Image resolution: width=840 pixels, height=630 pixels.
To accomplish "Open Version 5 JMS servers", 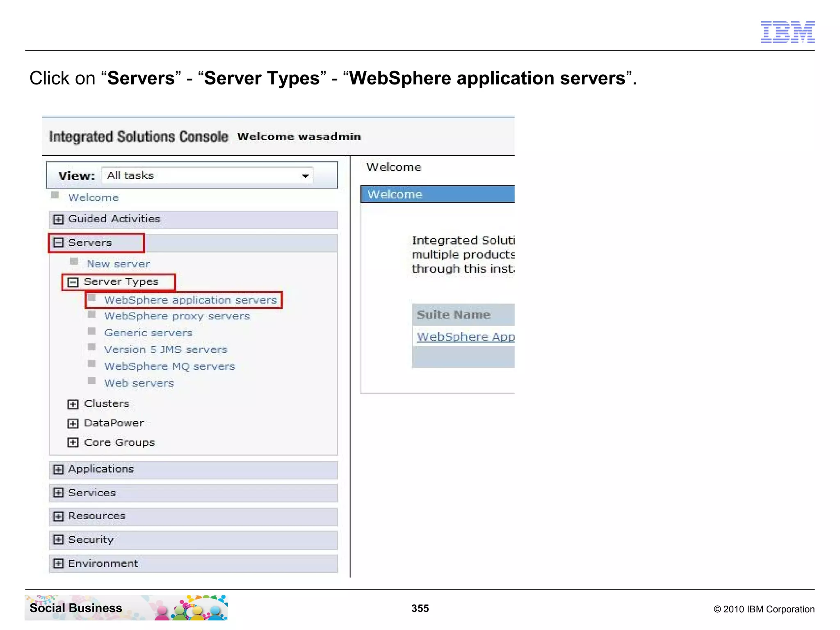I will click(166, 350).
